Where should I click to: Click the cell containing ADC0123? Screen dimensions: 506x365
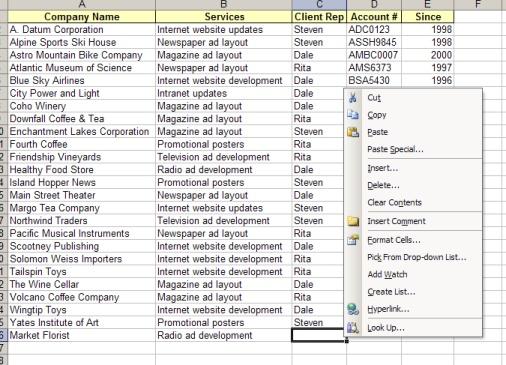click(x=374, y=29)
